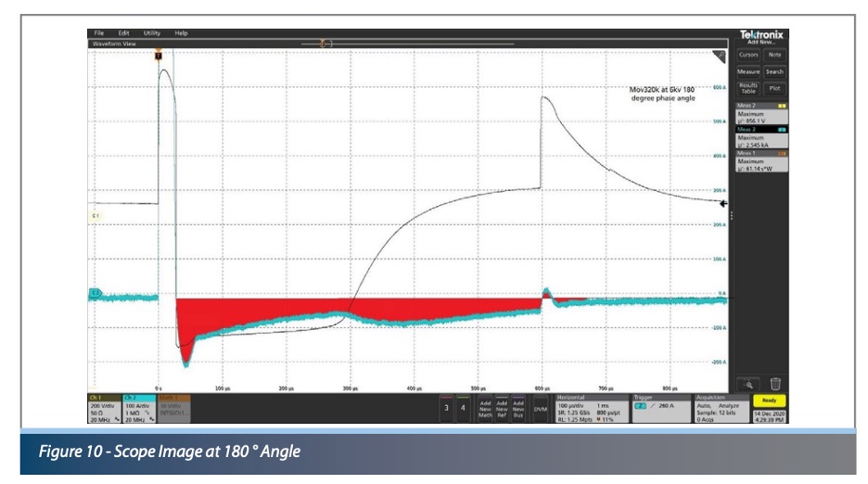Click the Cursors button
868x484 pixels.
pos(748,55)
